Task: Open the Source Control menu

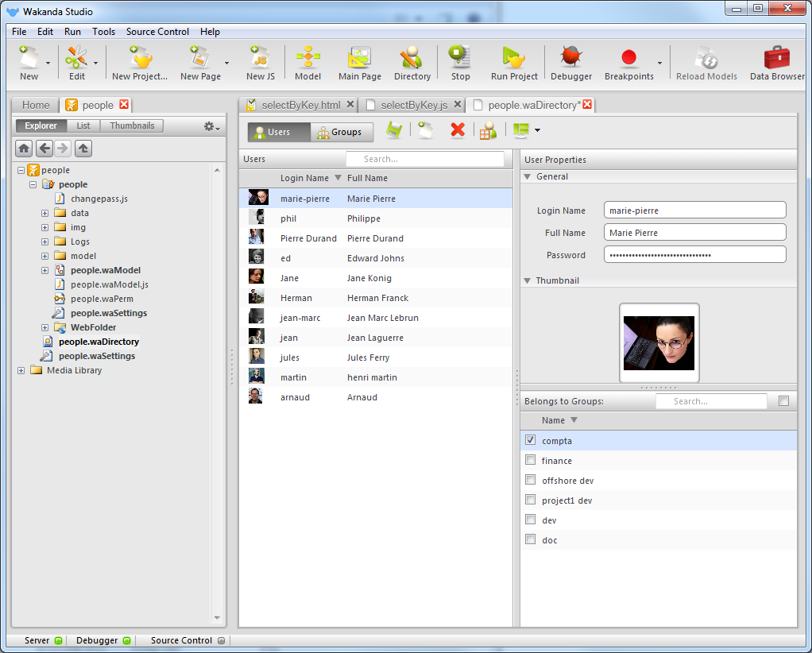Action: pos(157,32)
